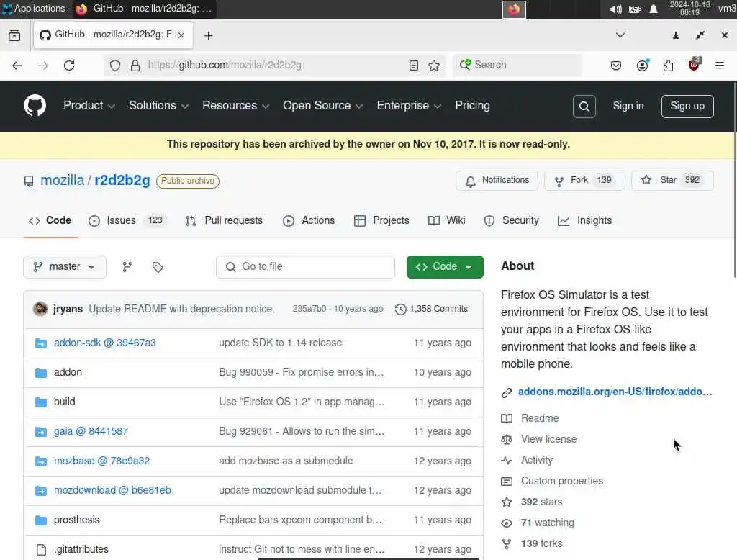
Task: Open the Wiki tab
Action: tap(446, 220)
